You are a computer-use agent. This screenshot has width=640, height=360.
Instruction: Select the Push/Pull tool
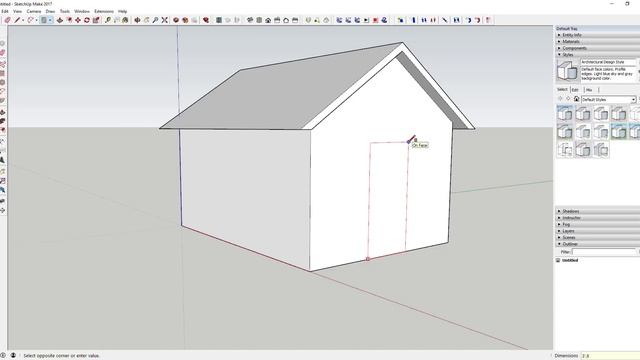click(60, 20)
